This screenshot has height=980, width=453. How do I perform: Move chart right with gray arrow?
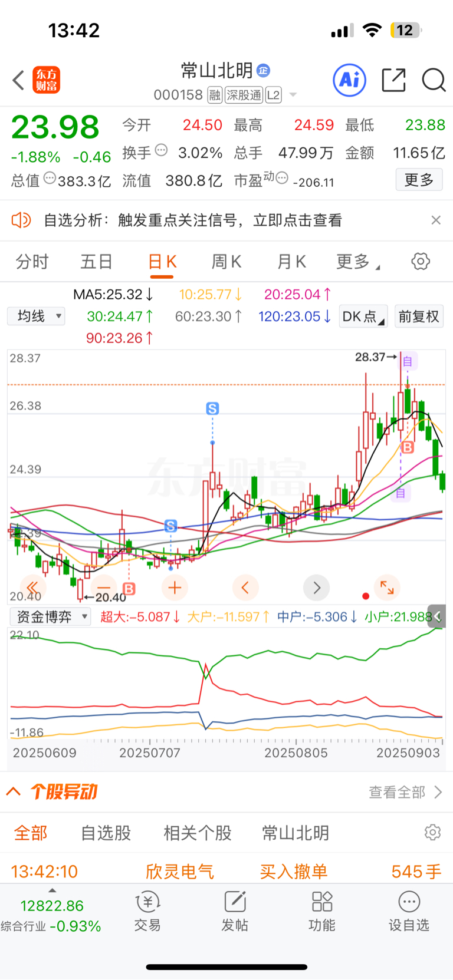tap(316, 588)
